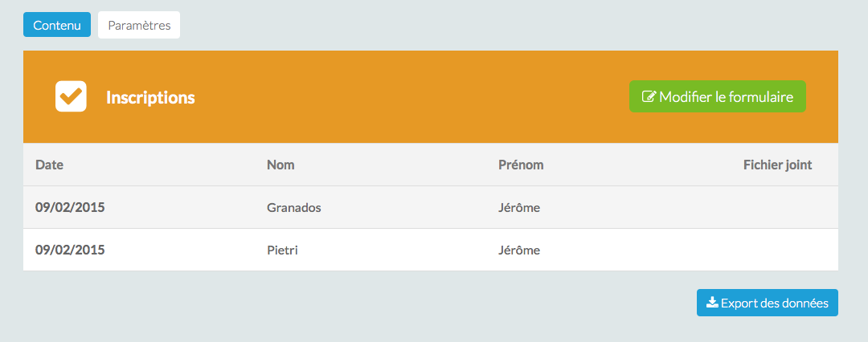868x342 pixels.
Task: Select the Fichier joint column header
Action: pyautogui.click(x=777, y=165)
